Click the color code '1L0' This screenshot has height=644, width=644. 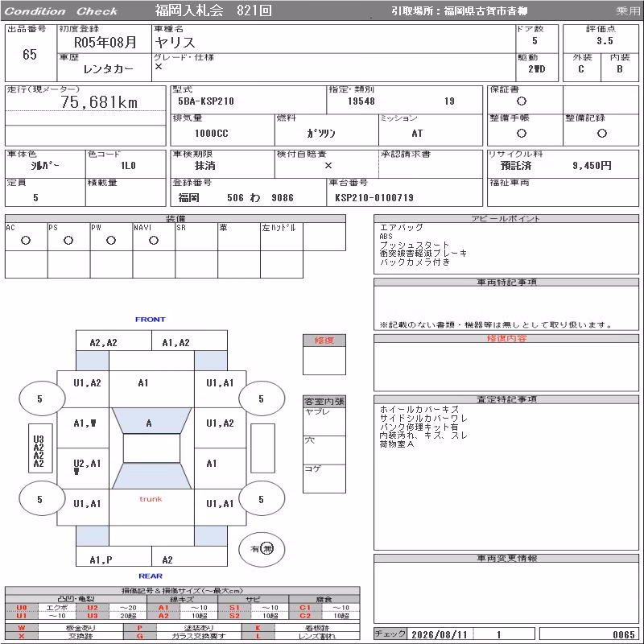128,166
